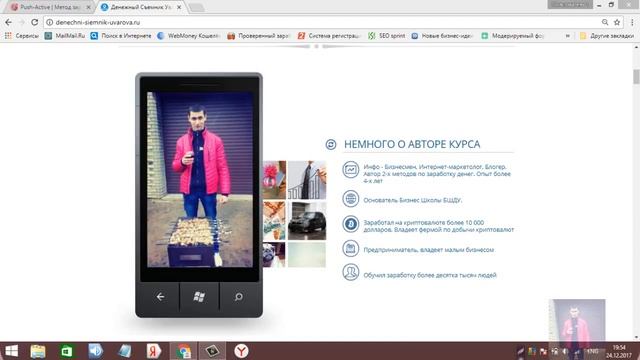
Task: Open the Поиск в Интернете bookmark
Action: (121, 36)
